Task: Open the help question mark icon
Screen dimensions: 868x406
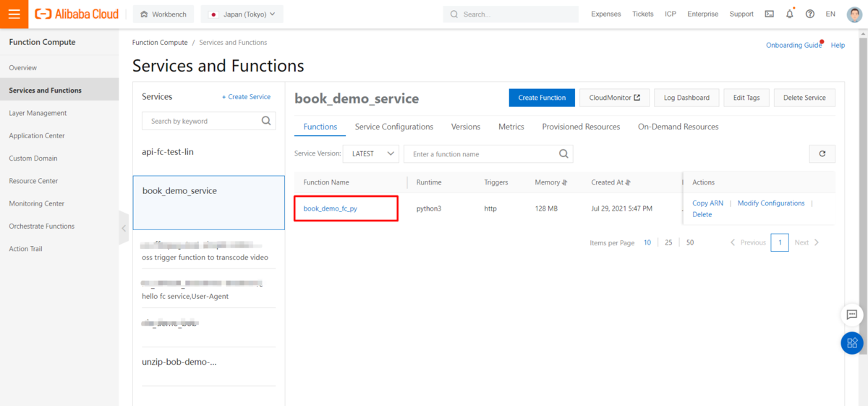Action: coord(809,14)
